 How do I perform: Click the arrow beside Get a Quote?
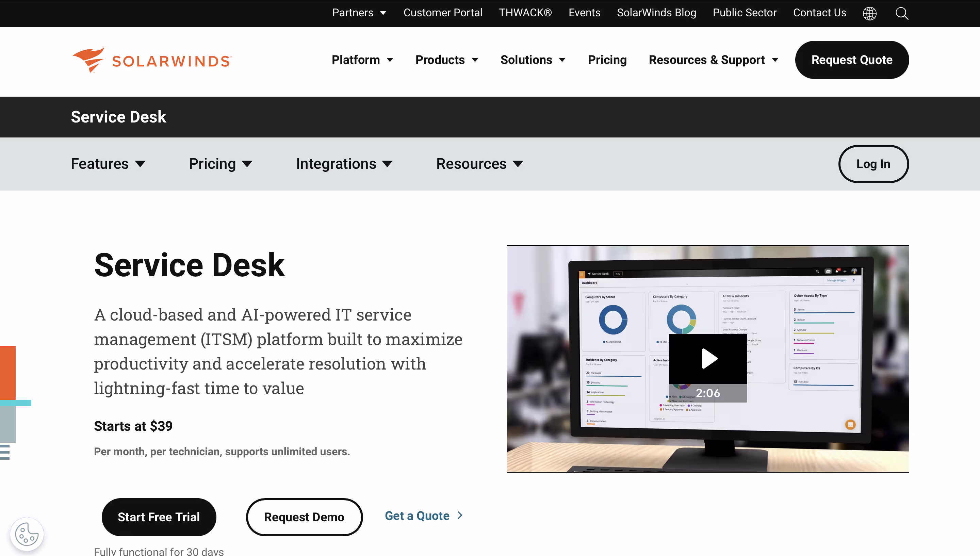(x=460, y=516)
